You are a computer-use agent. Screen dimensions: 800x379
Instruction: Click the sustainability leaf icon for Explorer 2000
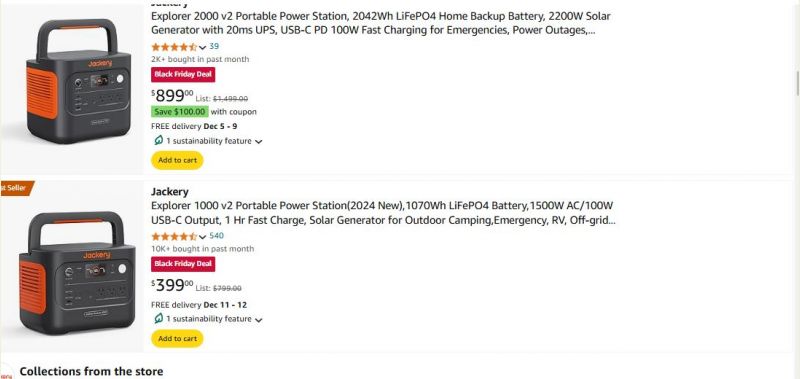pyautogui.click(x=158, y=140)
